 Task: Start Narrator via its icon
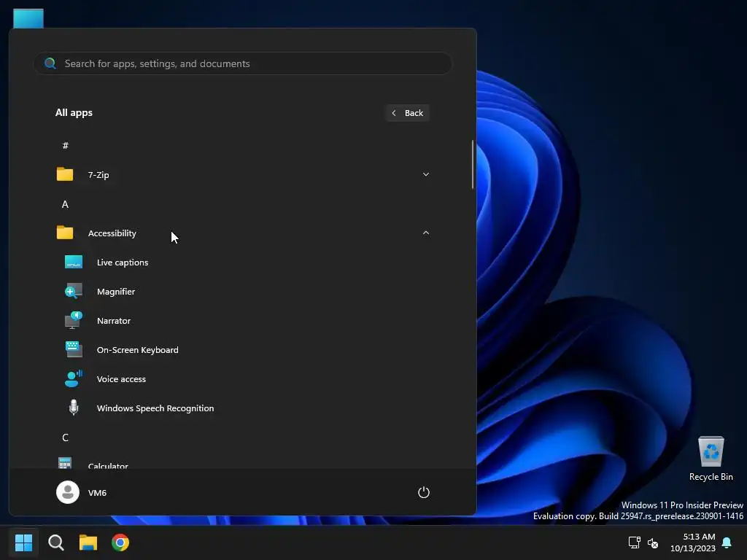point(74,321)
